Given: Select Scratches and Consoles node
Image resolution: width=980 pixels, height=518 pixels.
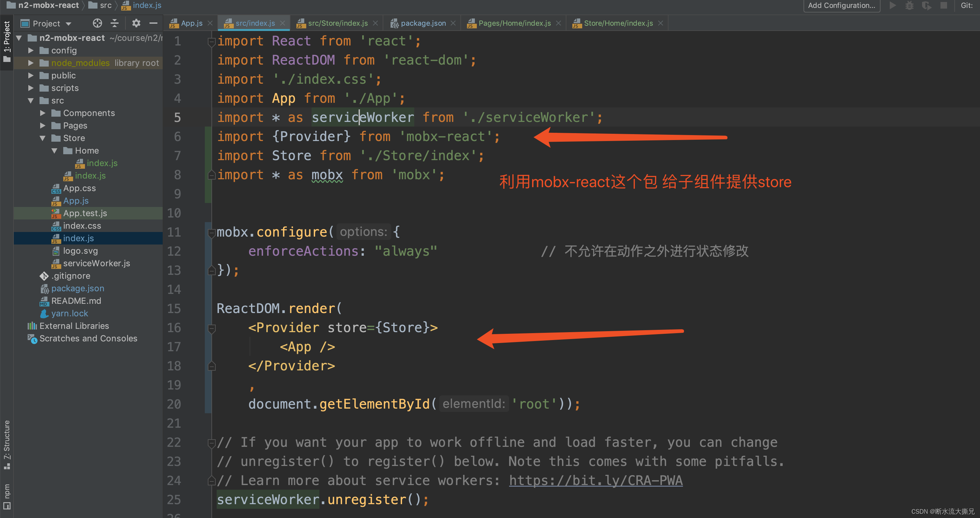Looking at the screenshot, I should pyautogui.click(x=88, y=339).
